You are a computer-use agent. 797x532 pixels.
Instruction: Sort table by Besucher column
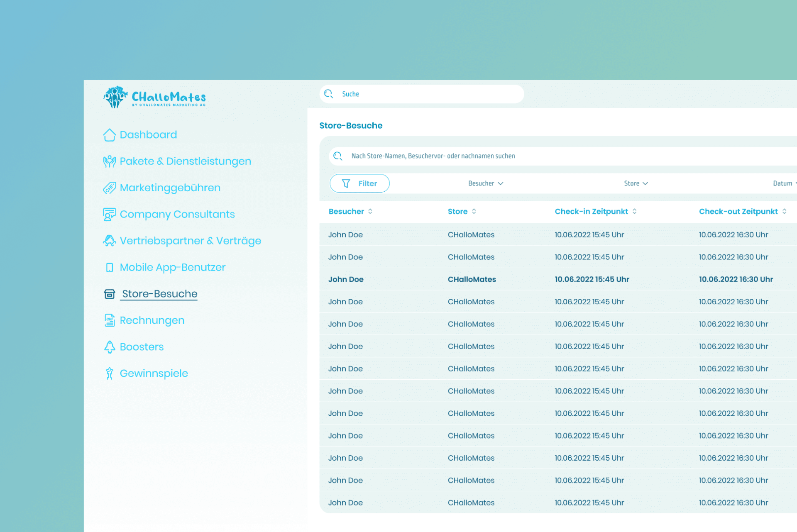(370, 212)
